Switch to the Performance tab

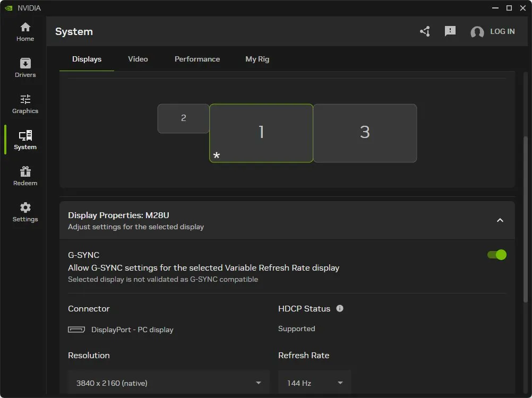[197, 59]
